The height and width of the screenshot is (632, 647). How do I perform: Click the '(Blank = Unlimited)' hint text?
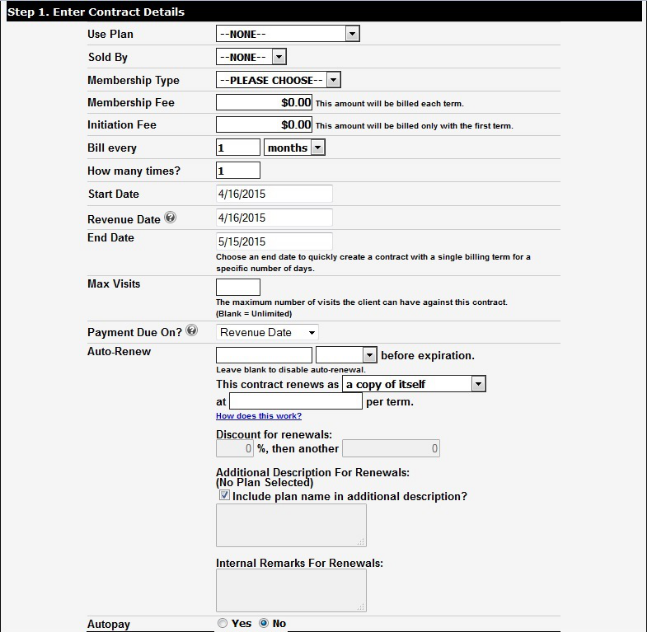(254, 314)
